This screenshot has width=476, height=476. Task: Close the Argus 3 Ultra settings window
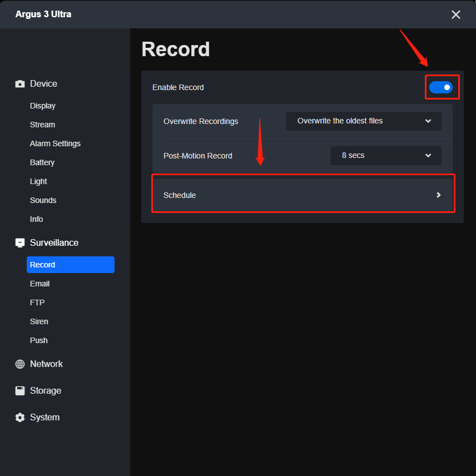(455, 14)
